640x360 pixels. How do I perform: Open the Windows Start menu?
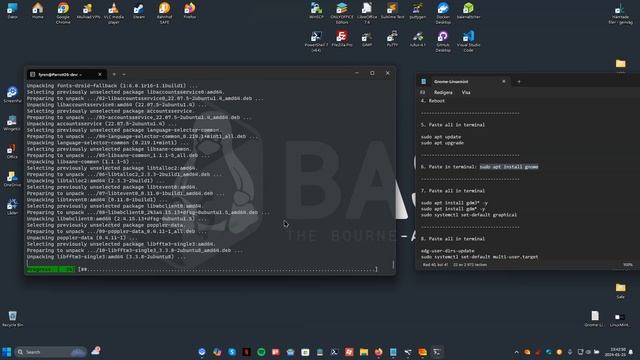[x=7, y=352]
